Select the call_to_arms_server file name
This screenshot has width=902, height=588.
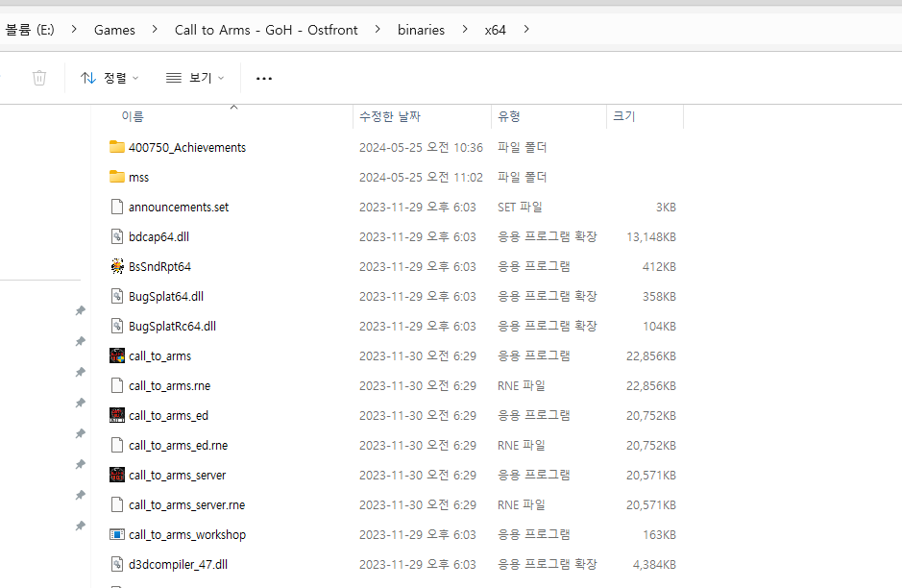pos(177,476)
